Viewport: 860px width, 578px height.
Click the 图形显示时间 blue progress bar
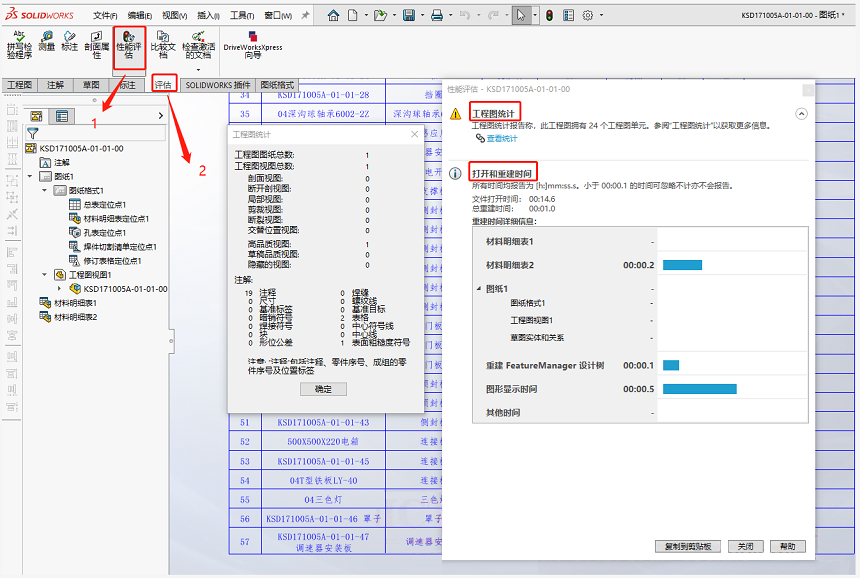(x=699, y=389)
